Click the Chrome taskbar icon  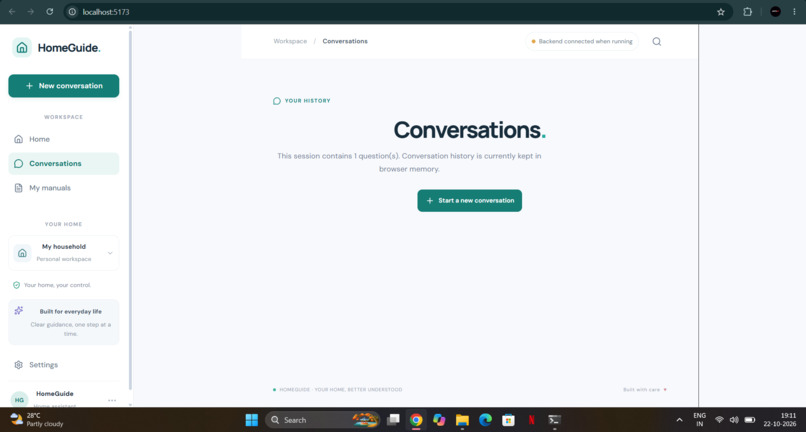tap(416, 420)
